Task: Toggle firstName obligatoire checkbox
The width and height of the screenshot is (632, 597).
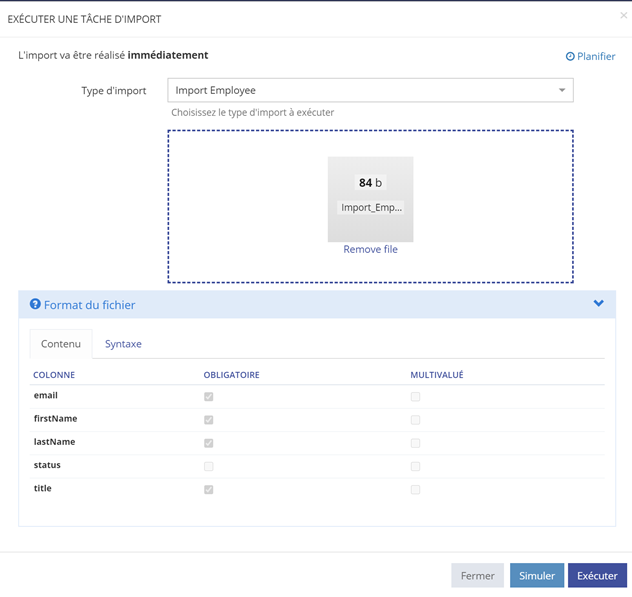Action: [x=208, y=420]
